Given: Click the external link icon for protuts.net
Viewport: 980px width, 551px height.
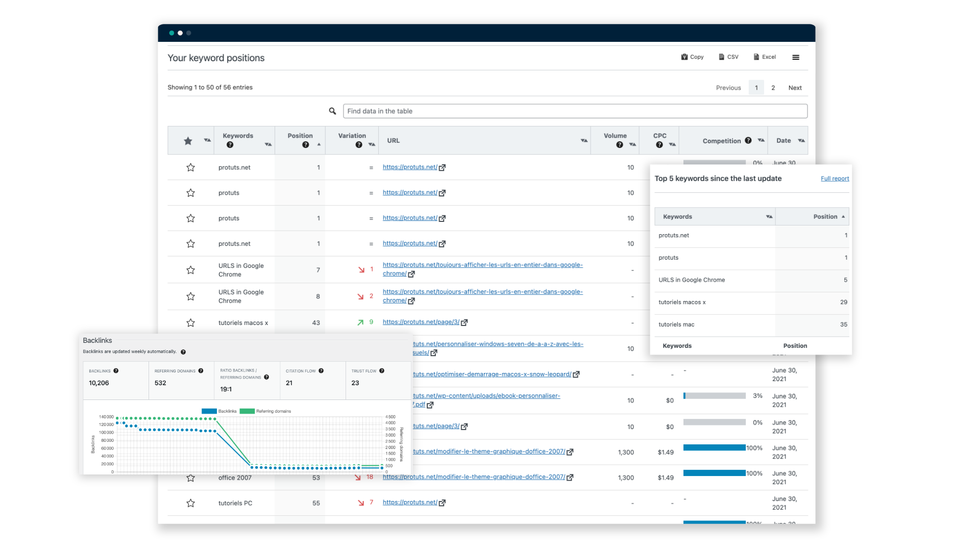Looking at the screenshot, I should click(441, 167).
